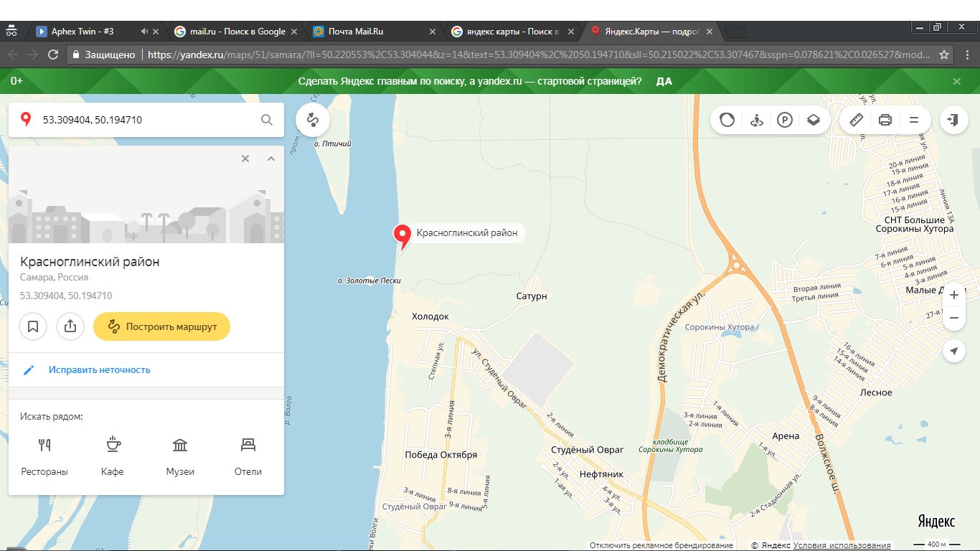The height and width of the screenshot is (551, 980).
Task: Collapse the place card chevron
Action: (x=270, y=159)
